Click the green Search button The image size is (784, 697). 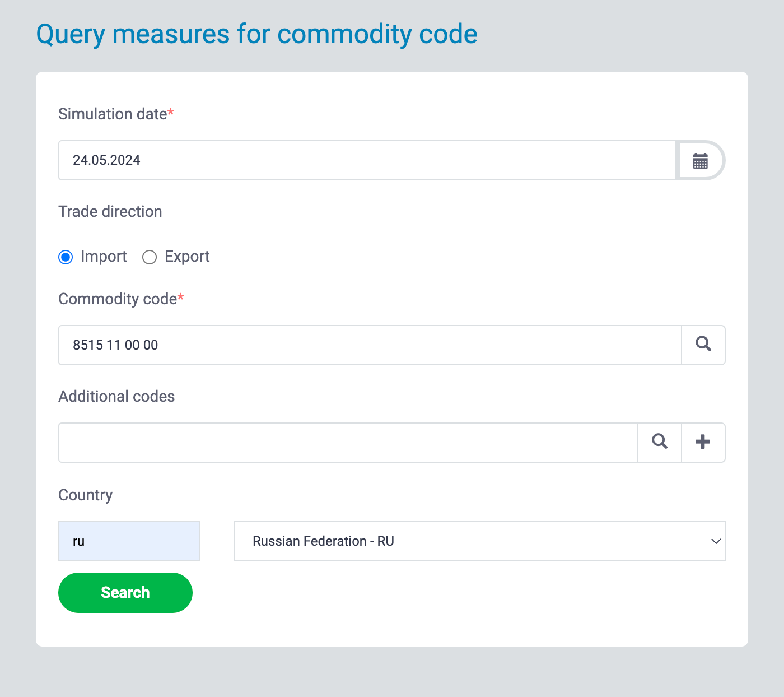125,593
